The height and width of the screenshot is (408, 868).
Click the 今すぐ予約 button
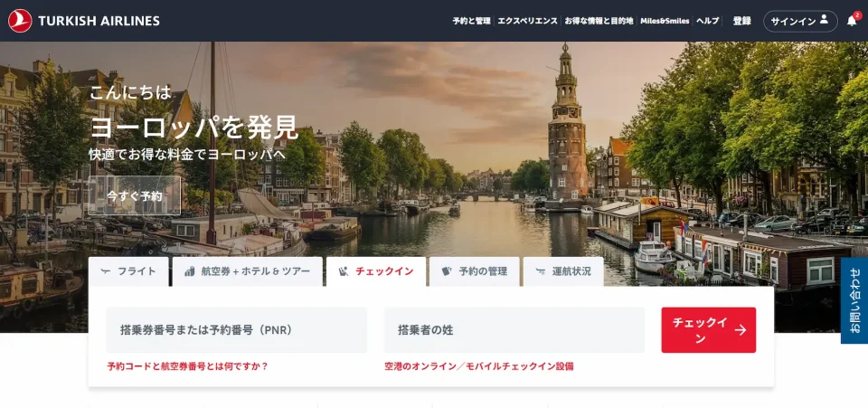[134, 195]
